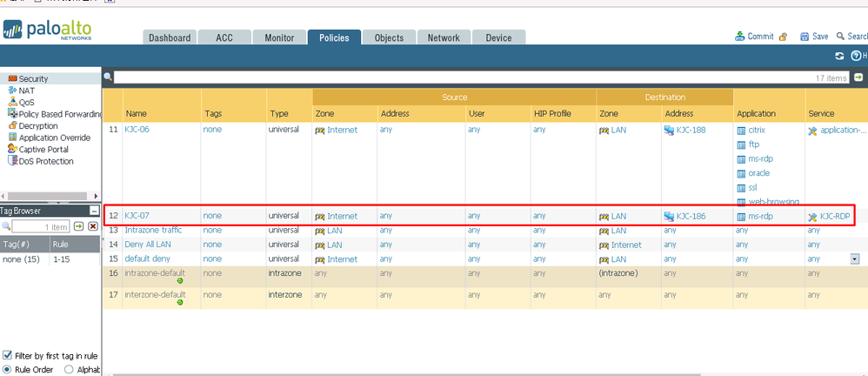
Task: Open the dropdown arrow on the default deny row
Action: 855,259
